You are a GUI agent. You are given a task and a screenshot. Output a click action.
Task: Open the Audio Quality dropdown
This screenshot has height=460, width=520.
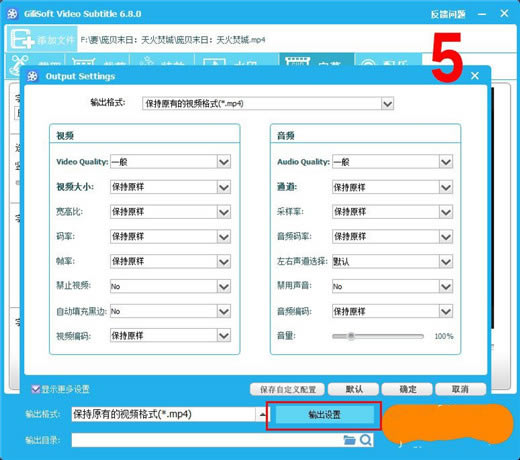point(446,162)
